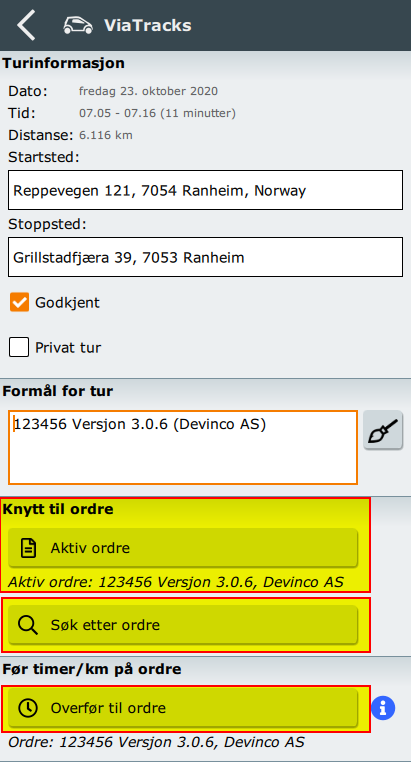Click the Overfør til ordre button label
The image size is (411, 765).
tap(108, 708)
